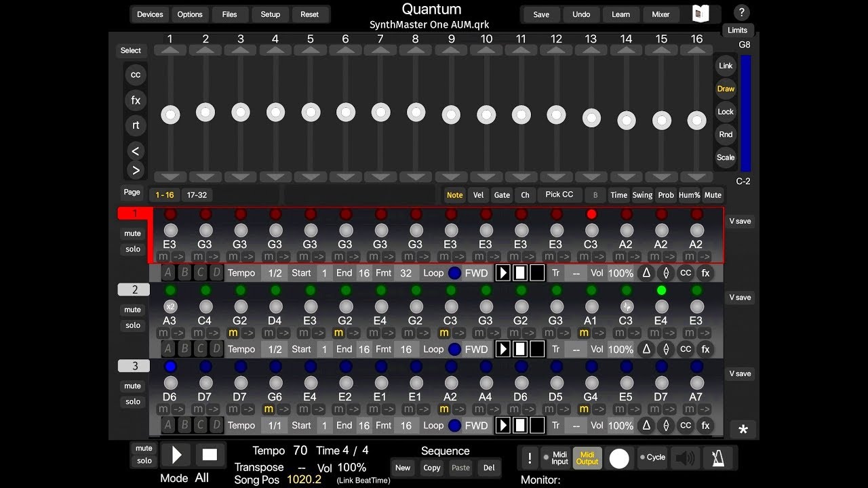Screen dimensions: 868x488
Task: Click track 1 triangle delta button
Action: 646,272
